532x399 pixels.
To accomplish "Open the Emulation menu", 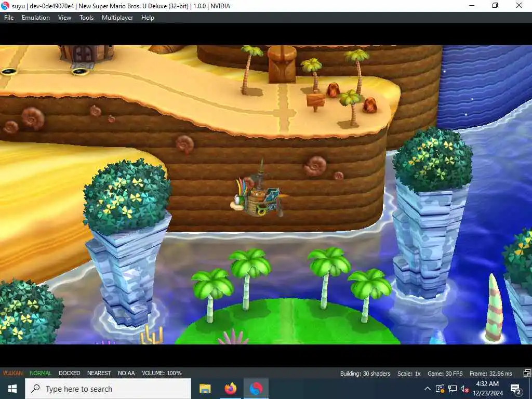I will click(x=36, y=18).
